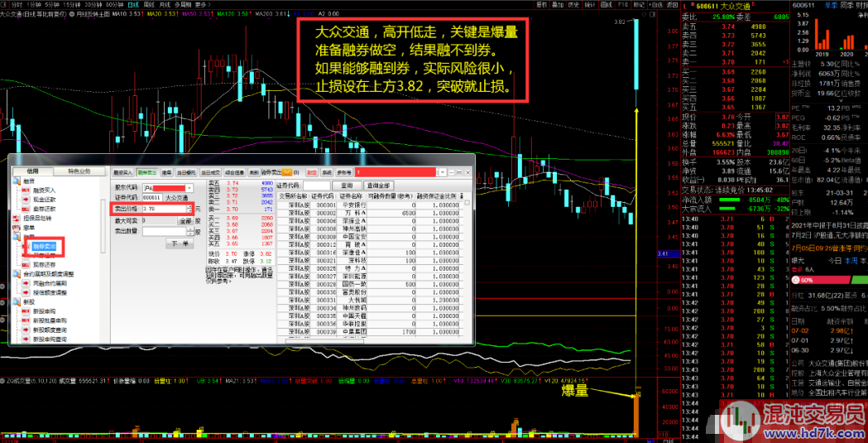Select the 融资买入 toolbar tab
Viewport: 868px width, 443px height.
coord(123,172)
